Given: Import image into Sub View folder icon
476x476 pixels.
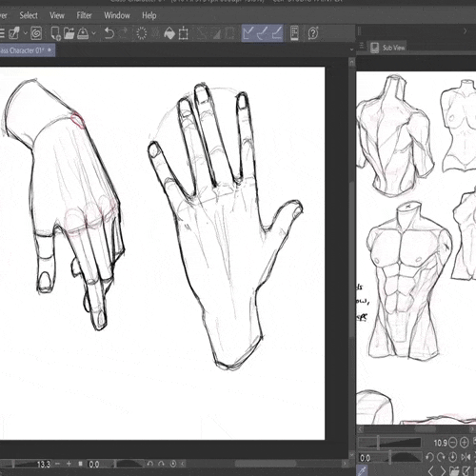Looking at the screenshot, I should coord(454,471).
